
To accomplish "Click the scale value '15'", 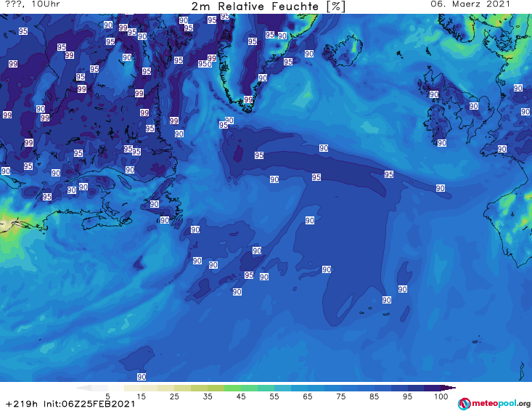I will click(x=141, y=396).
